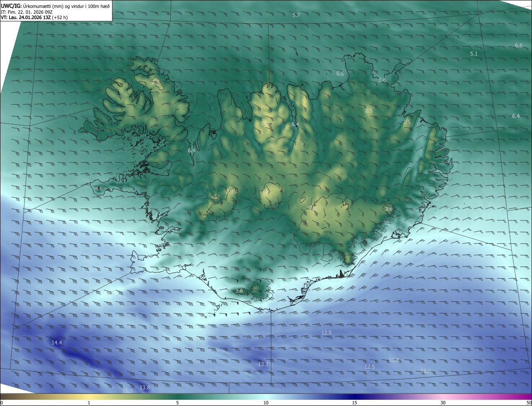This screenshot has width=532, height=406.
Task: Click the 13.8 value label on the map
Action: 145,388
